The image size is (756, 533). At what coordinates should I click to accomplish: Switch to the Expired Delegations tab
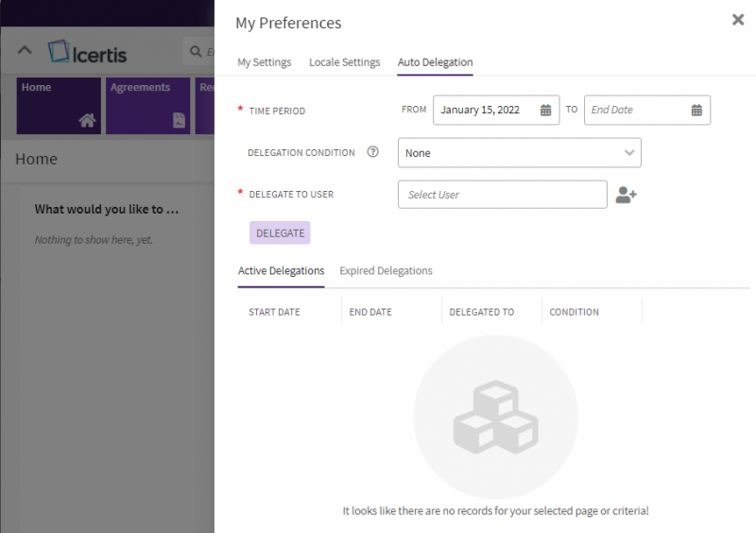click(x=386, y=270)
